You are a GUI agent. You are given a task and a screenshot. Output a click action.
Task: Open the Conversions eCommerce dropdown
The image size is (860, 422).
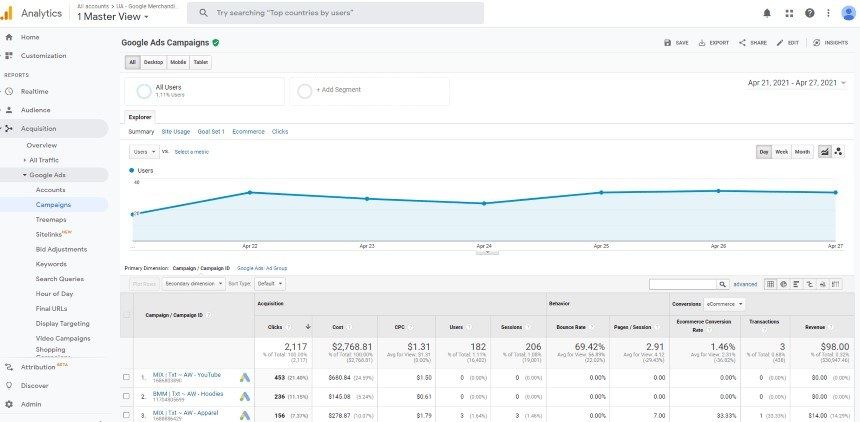click(x=725, y=303)
